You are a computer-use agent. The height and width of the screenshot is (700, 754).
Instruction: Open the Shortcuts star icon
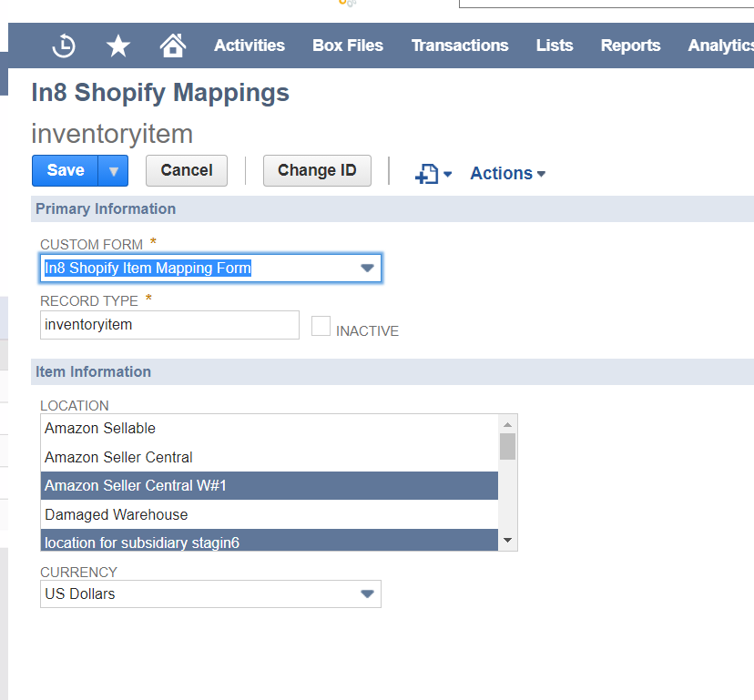pyautogui.click(x=117, y=45)
